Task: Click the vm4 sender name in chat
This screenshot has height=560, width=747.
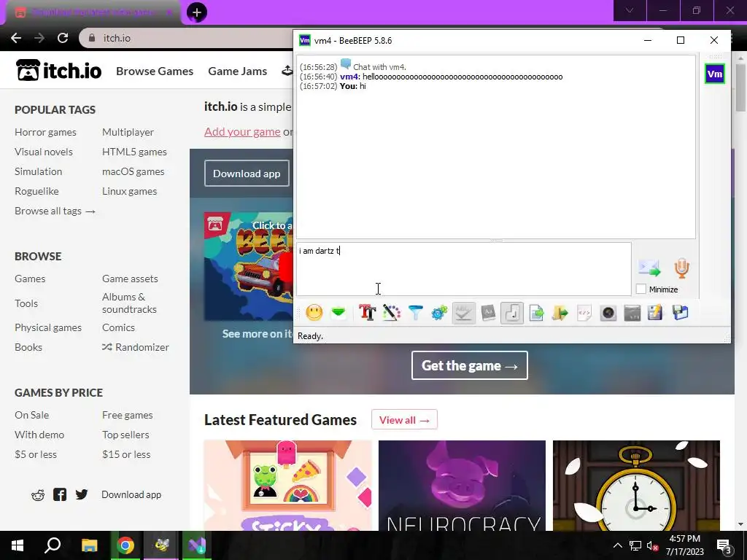Action: (349, 77)
